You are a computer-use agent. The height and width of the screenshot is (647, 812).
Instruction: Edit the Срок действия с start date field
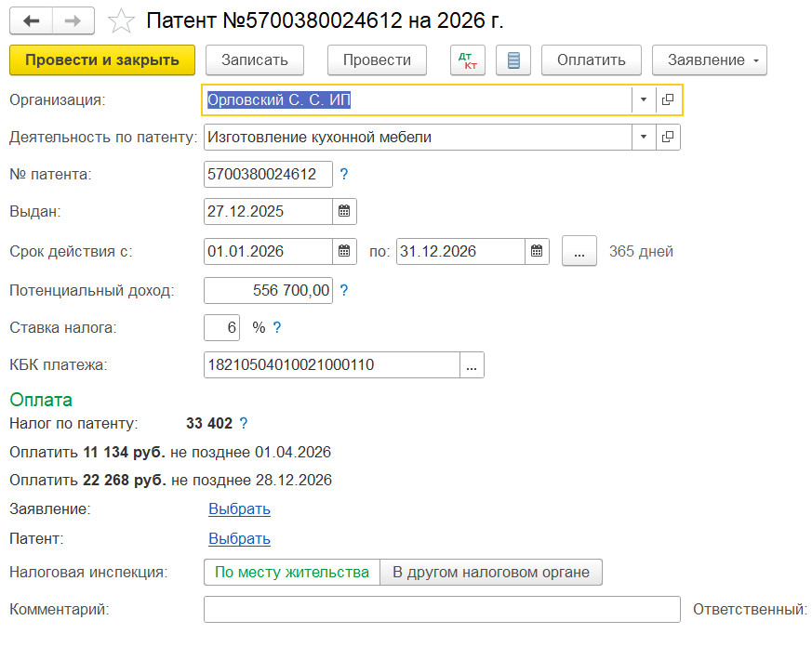[268, 251]
